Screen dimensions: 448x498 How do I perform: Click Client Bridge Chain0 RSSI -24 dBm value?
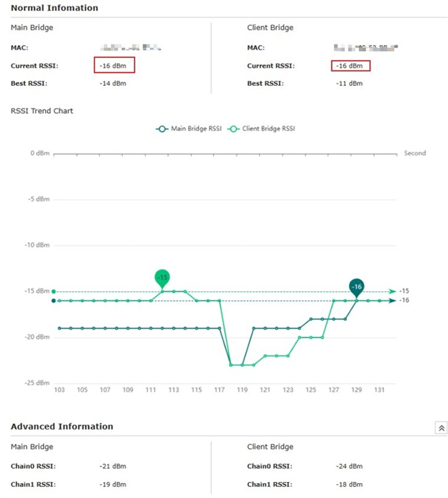pos(349,466)
